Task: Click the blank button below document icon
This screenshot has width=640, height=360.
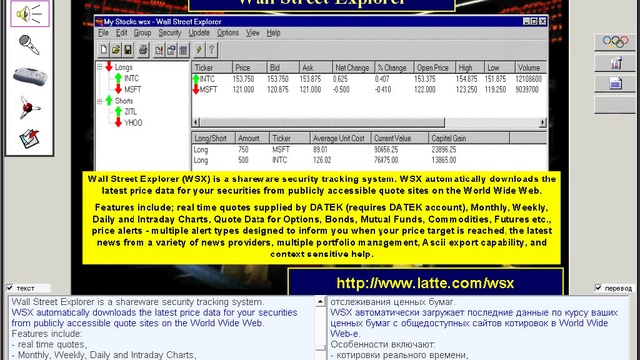Action: pos(615,105)
